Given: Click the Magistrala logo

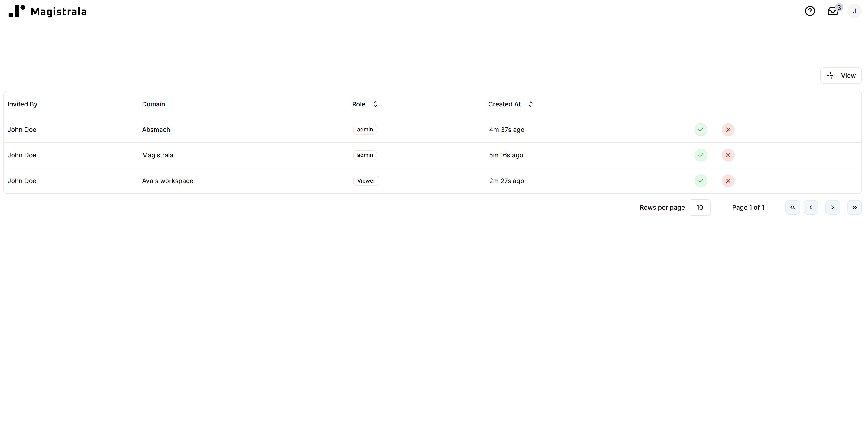Looking at the screenshot, I should [48, 11].
